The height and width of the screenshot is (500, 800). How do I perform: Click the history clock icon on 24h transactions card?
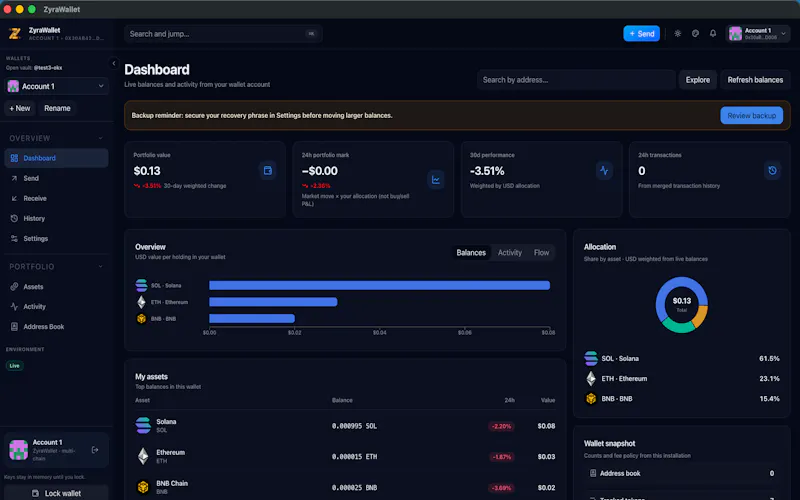[x=772, y=170]
